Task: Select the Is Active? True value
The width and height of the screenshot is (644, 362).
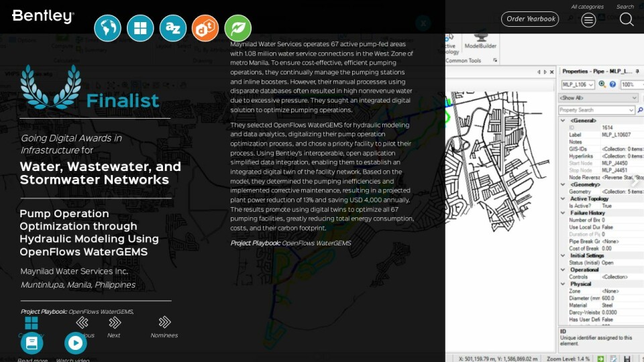Action: 606,206
